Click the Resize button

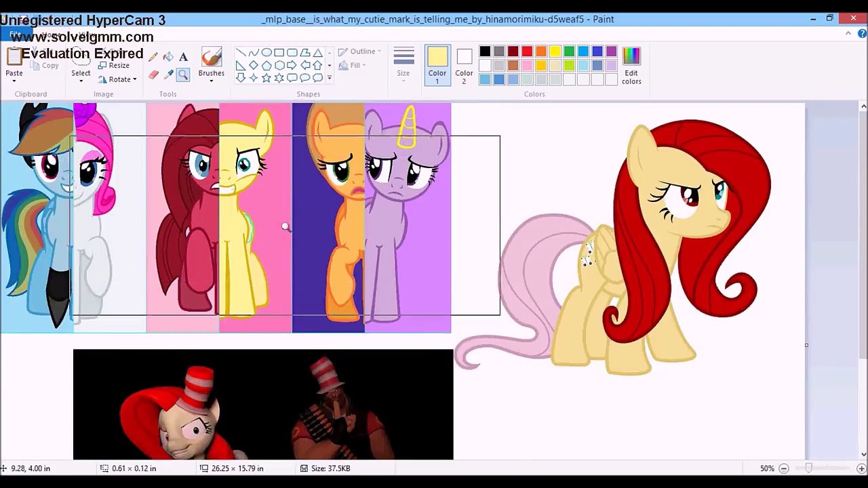pos(113,66)
